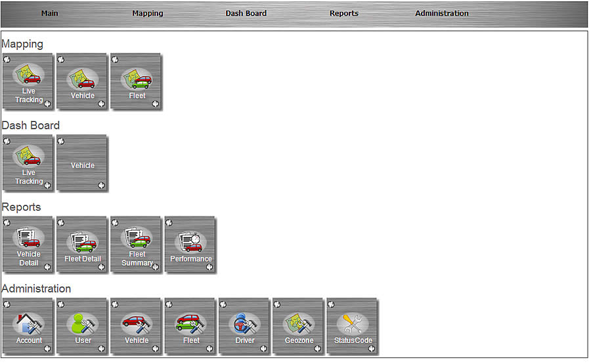Open the User administration tile
Viewport: 591px width, 364px height.
tap(82, 326)
